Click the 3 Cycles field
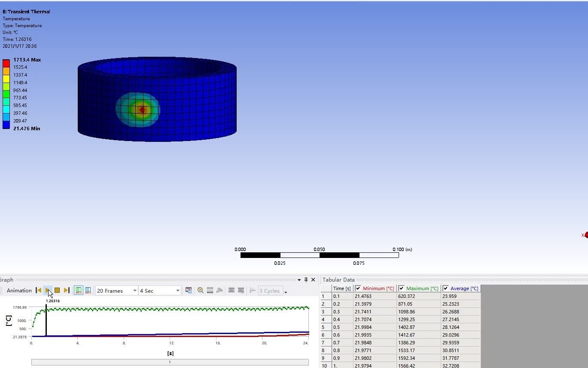The height and width of the screenshot is (368, 588). [x=270, y=291]
